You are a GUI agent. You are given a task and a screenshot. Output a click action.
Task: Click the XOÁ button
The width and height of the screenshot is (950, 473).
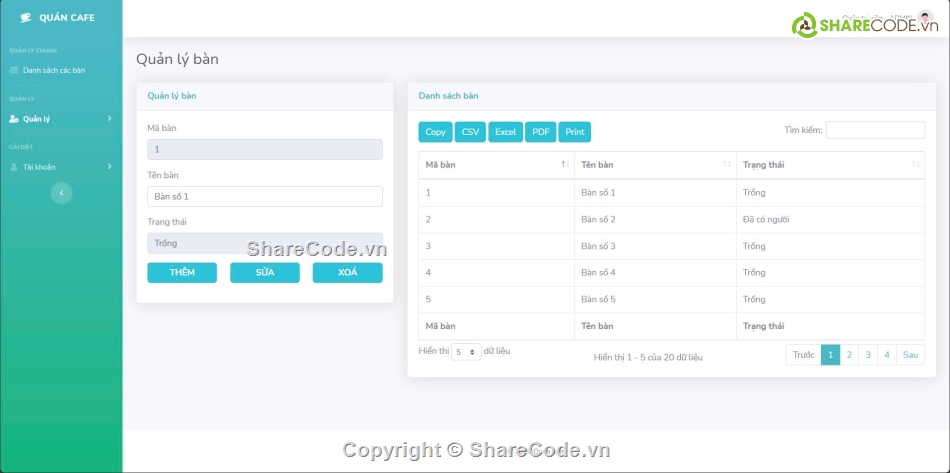coord(348,273)
